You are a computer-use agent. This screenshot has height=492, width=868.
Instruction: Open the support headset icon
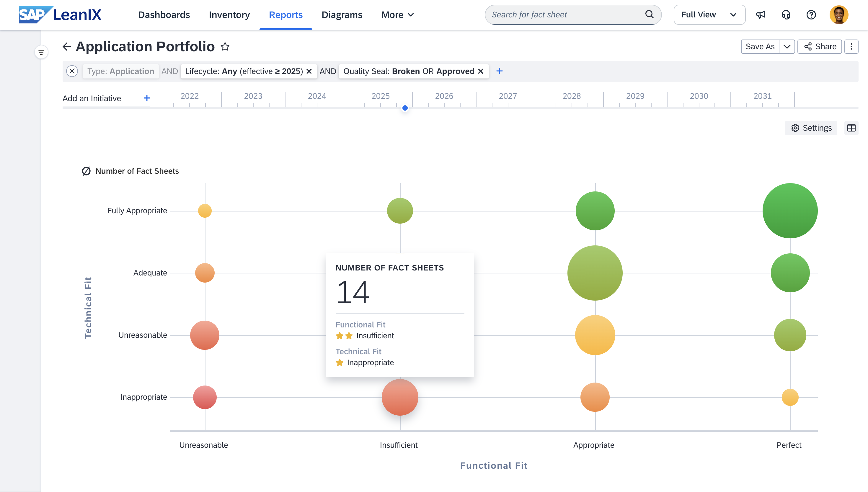(786, 15)
